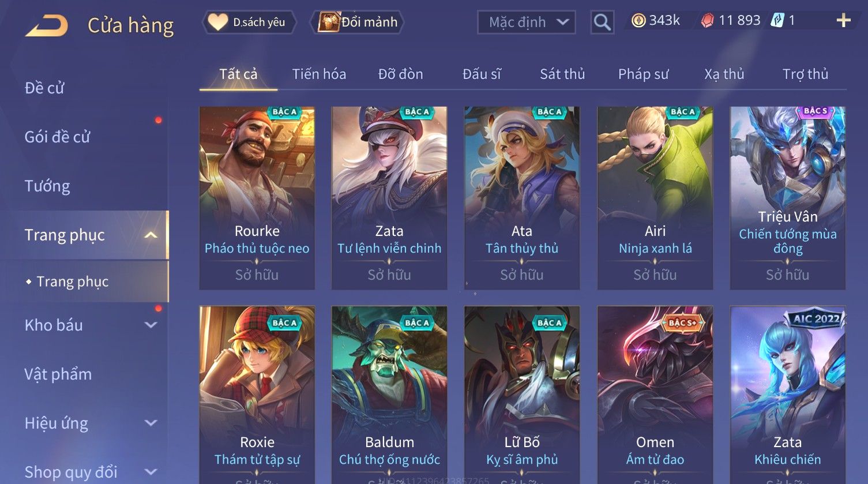Select the Trang phục sub-item
This screenshot has height=484, width=868.
[73, 282]
